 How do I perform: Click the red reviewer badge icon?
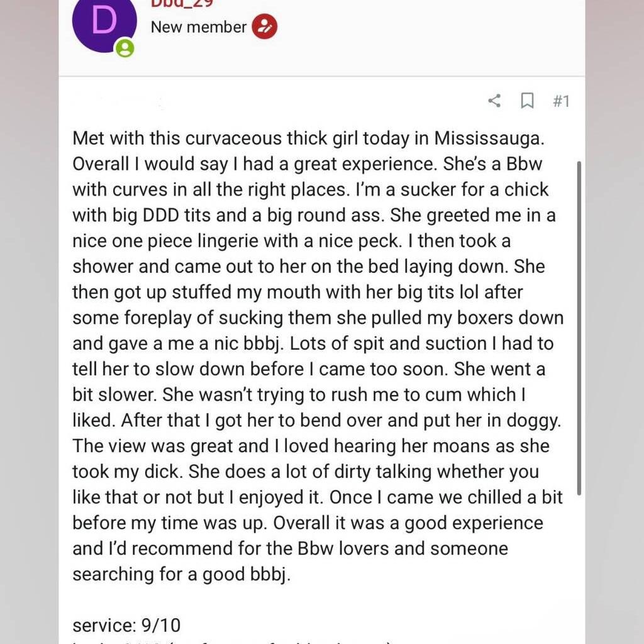pos(264,26)
